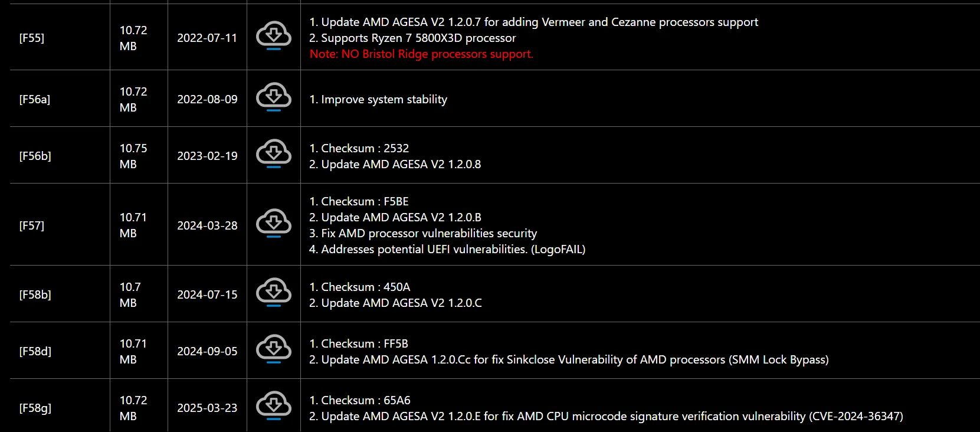Click the 10.75 MB file size
Screen dimensions: 980x432
tap(133, 156)
